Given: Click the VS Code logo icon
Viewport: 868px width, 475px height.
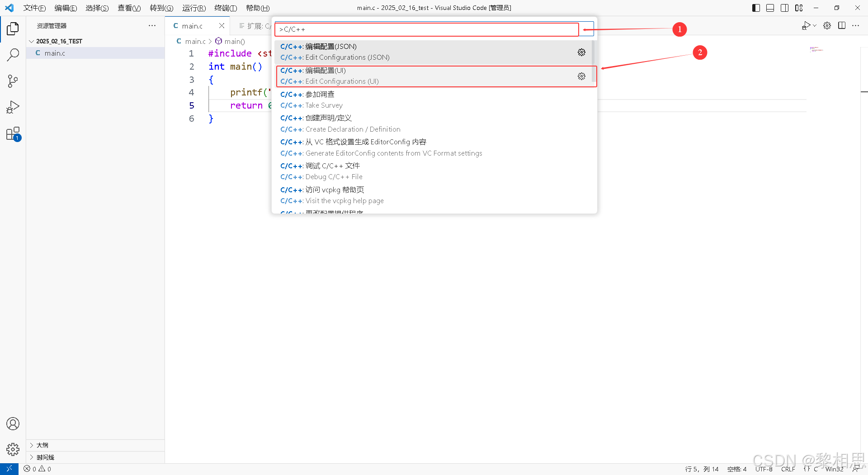Looking at the screenshot, I should [x=9, y=8].
